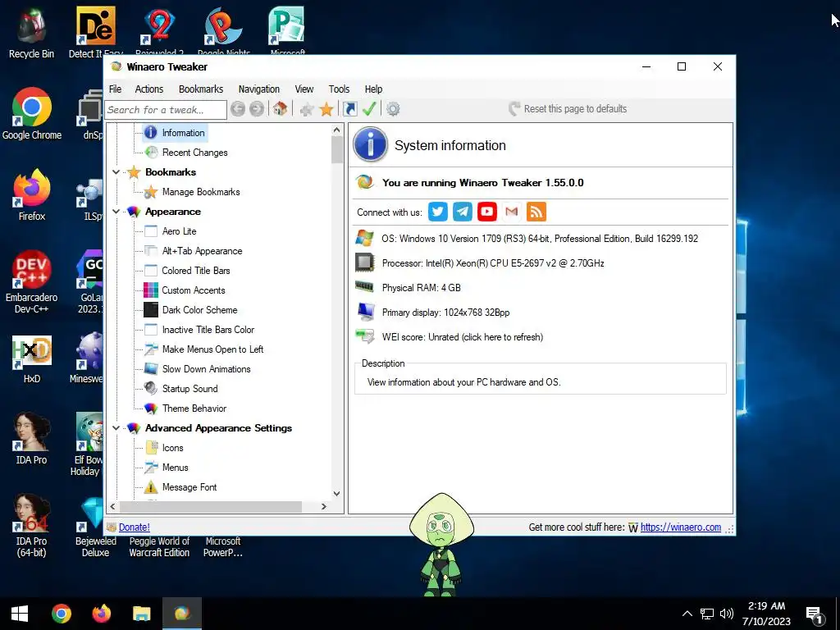The width and height of the screenshot is (840, 630).
Task: Open the Twitter link icon
Action: [438, 212]
